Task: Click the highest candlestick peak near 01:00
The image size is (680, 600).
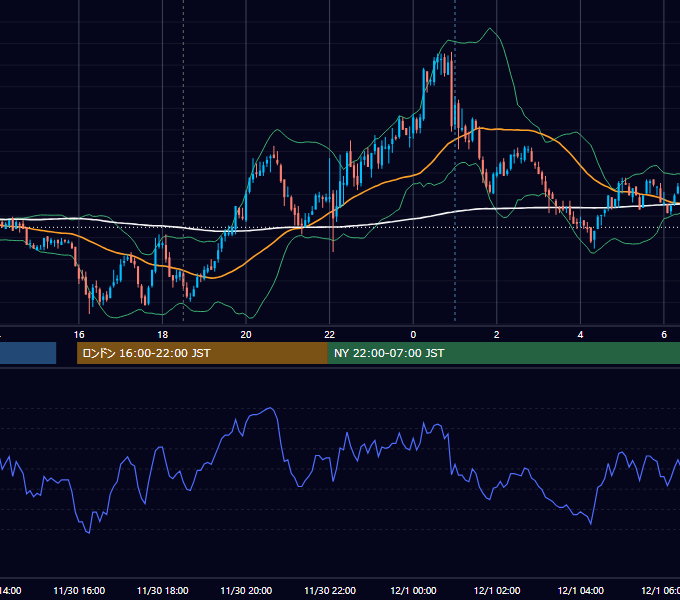Action: (452, 54)
